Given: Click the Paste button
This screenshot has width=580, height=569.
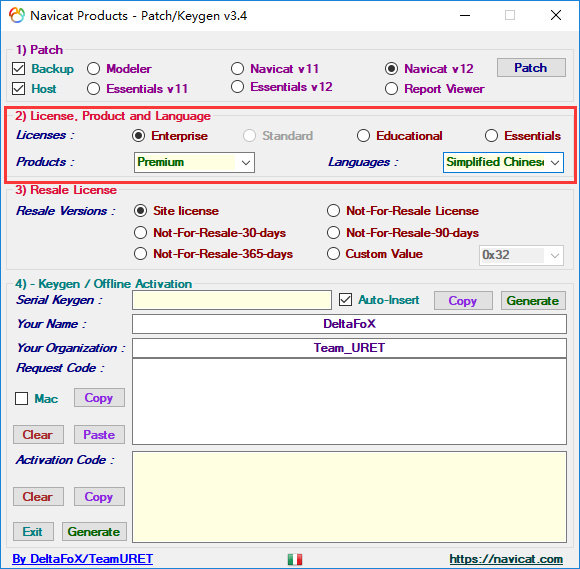Looking at the screenshot, I should [x=99, y=435].
